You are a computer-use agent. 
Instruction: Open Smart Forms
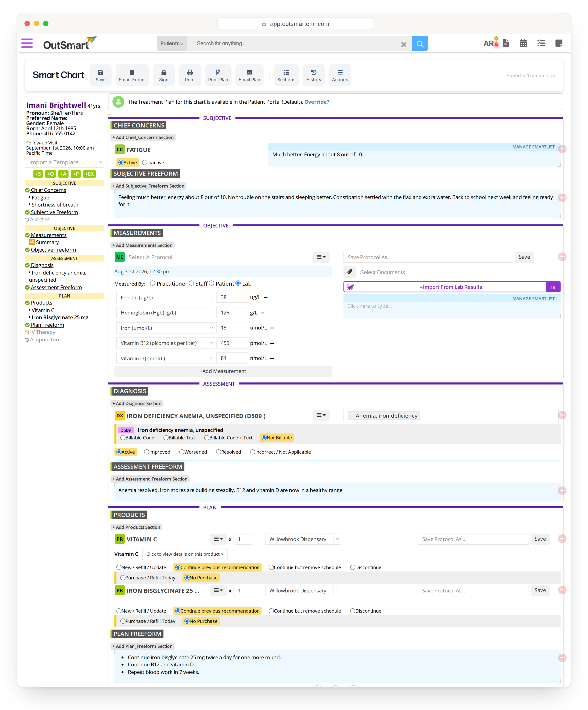pos(132,75)
